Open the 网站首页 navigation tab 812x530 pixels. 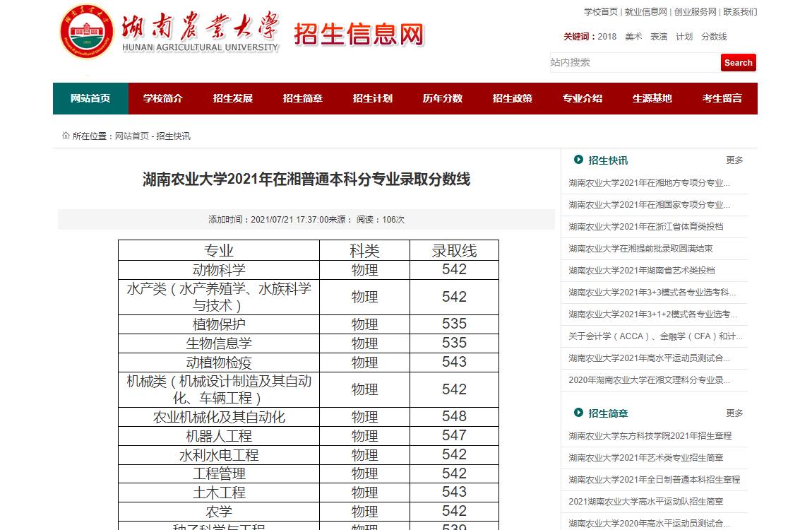point(90,98)
